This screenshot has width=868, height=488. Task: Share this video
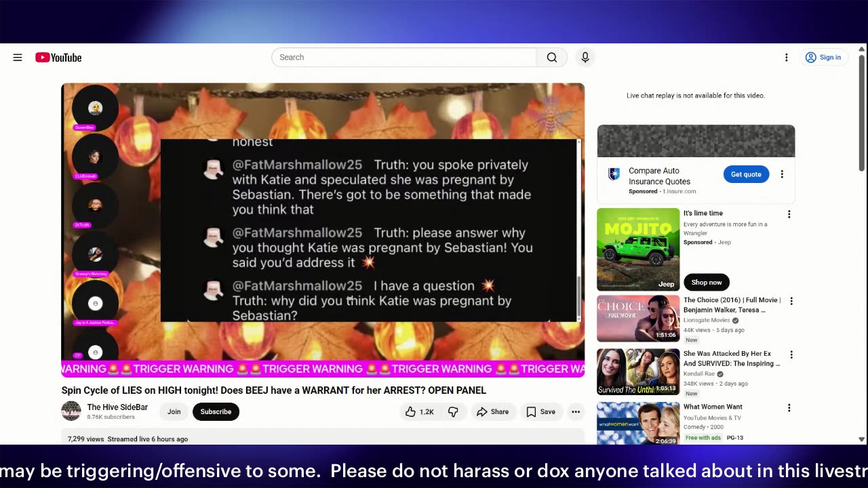492,411
